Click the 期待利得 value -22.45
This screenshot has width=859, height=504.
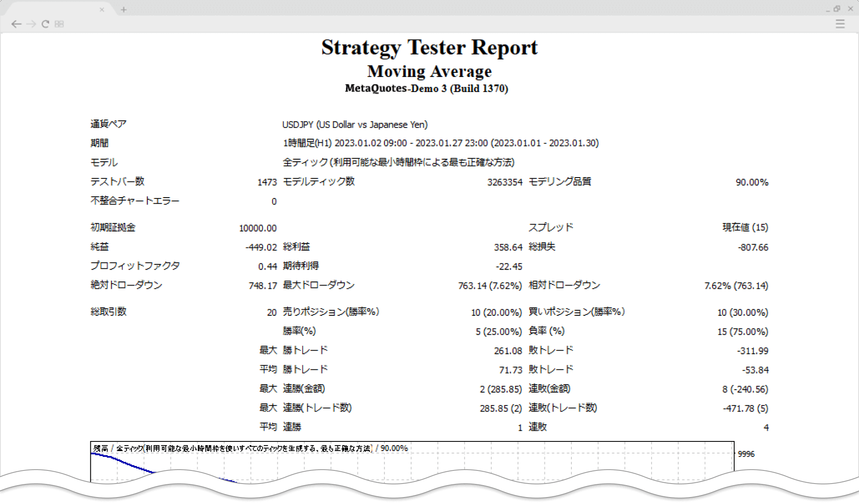[x=509, y=266]
